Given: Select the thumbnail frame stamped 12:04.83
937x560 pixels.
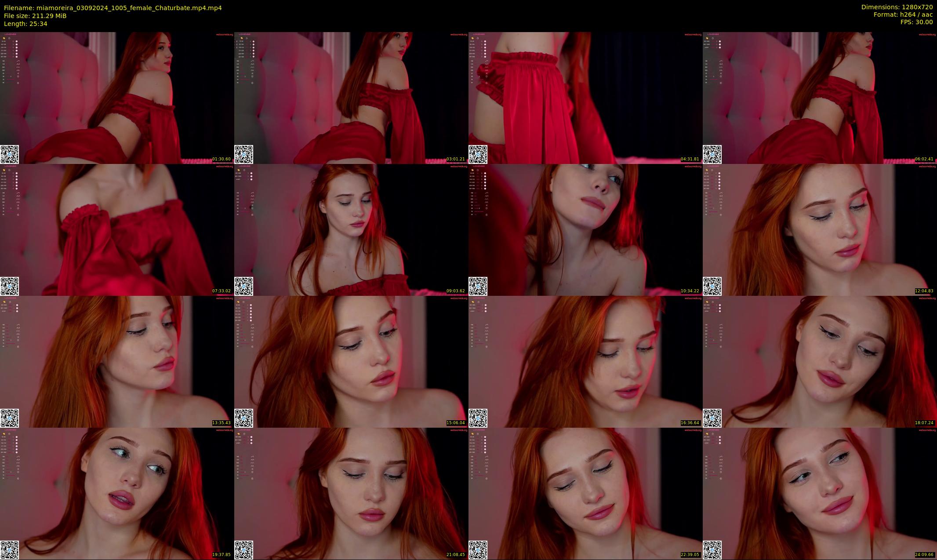Looking at the screenshot, I should click(820, 229).
